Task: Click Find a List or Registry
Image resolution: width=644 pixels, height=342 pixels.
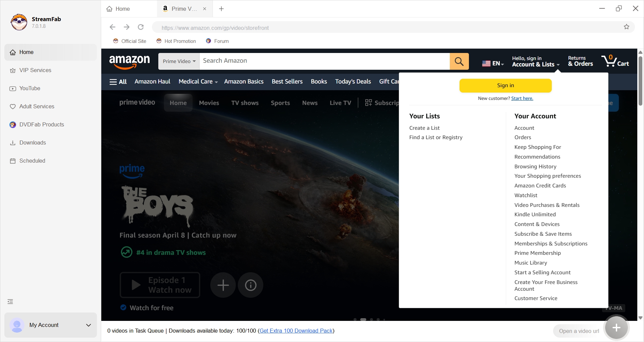Action: tap(436, 137)
